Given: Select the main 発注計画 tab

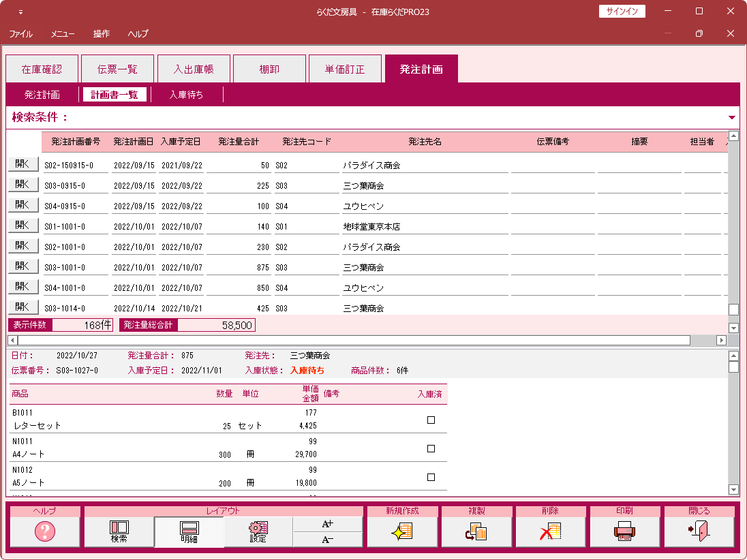Looking at the screenshot, I should [x=421, y=69].
